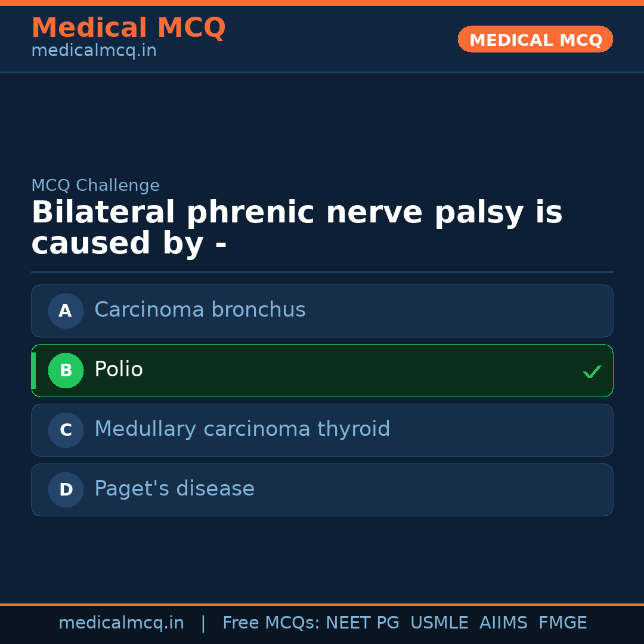The image size is (644, 644).
Task: Open medicalmcq.in link under header title
Action: 94,51
